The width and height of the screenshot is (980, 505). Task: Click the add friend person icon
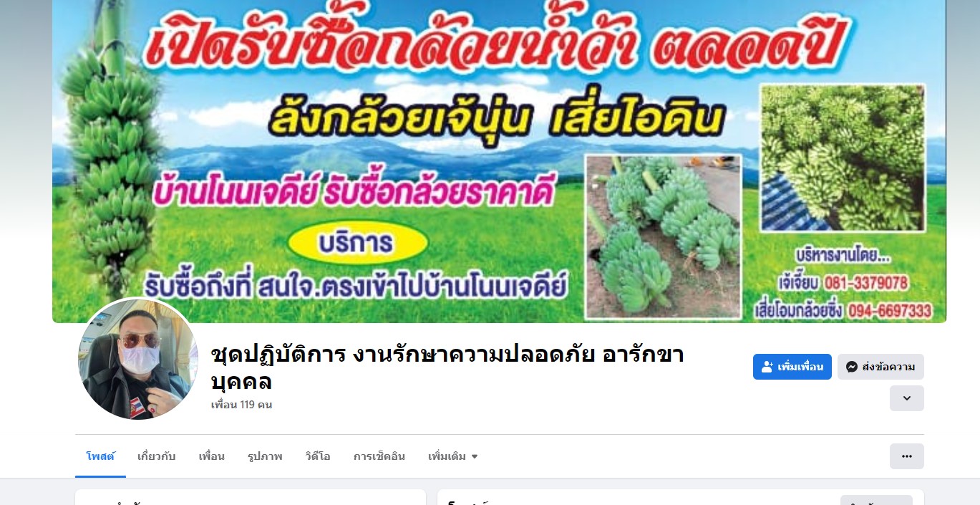point(767,367)
